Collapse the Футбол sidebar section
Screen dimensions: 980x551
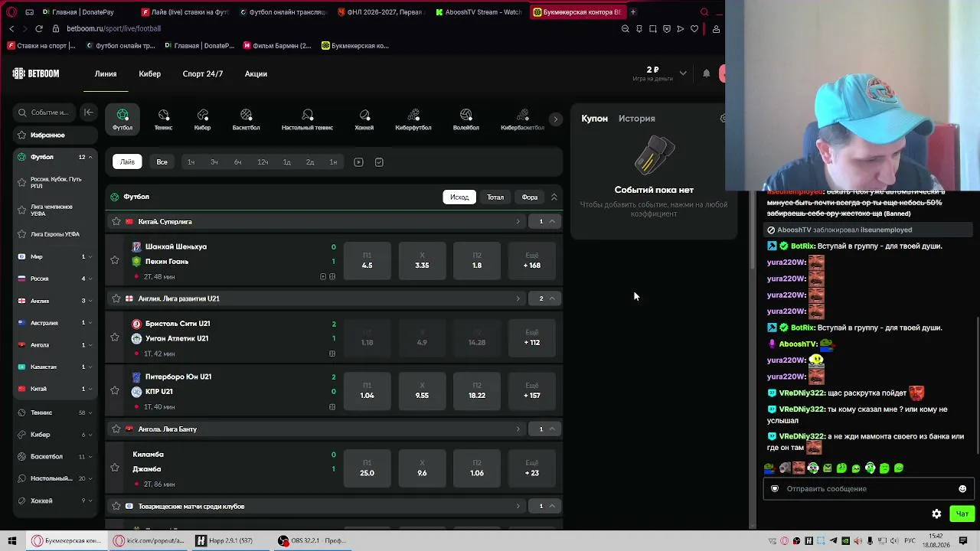90,158
